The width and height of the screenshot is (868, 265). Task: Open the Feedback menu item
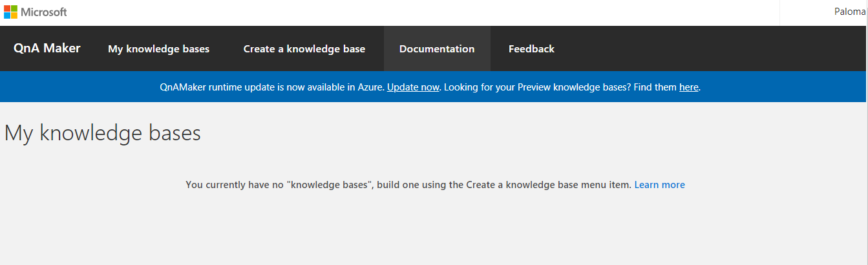pyautogui.click(x=531, y=49)
